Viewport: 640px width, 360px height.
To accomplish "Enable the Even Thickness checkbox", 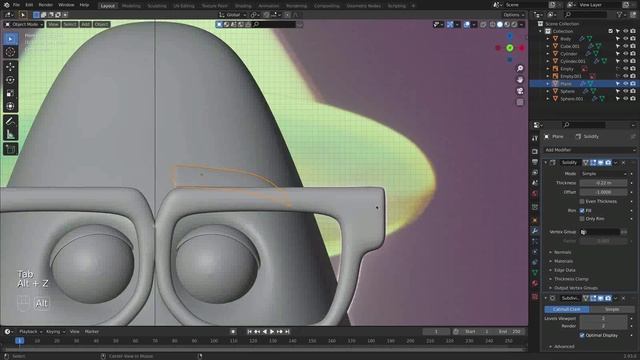I will (x=582, y=202).
